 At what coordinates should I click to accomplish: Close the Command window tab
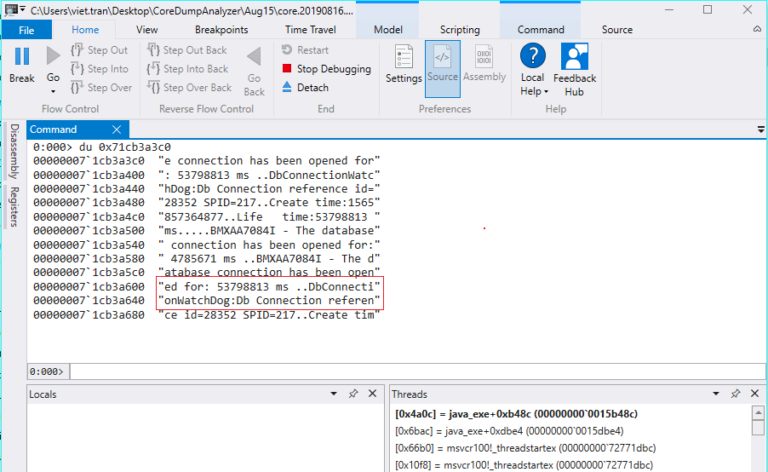point(117,129)
